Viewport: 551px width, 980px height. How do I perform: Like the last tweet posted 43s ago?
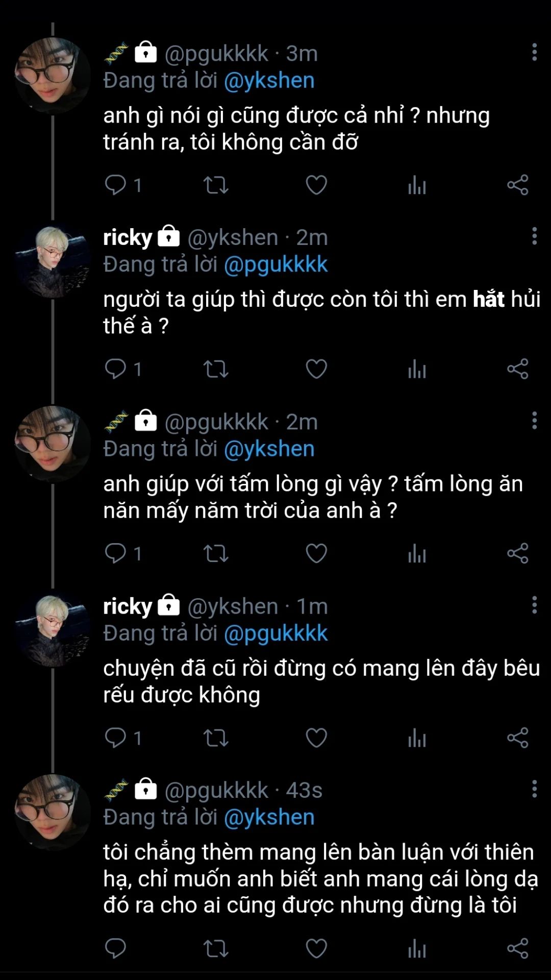(x=316, y=949)
